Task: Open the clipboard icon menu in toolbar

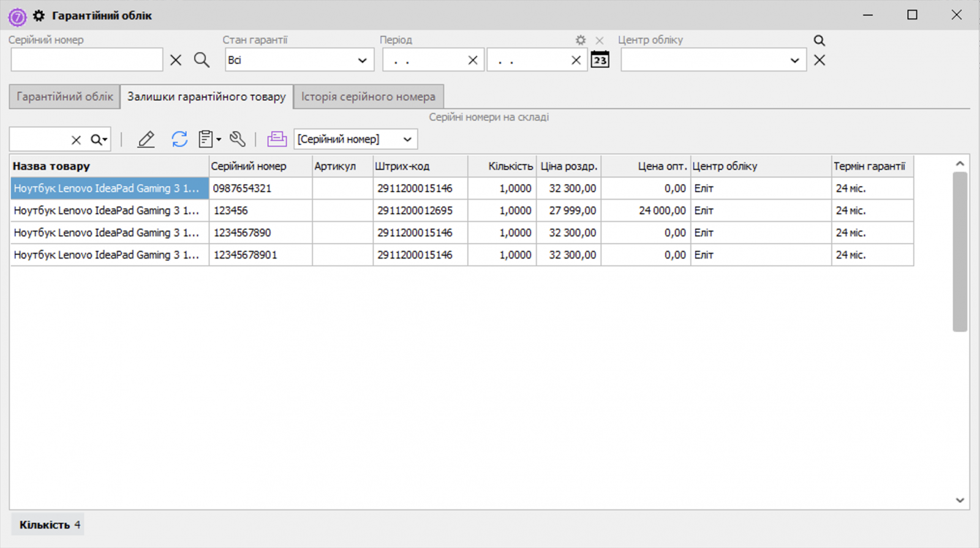Action: [x=209, y=140]
